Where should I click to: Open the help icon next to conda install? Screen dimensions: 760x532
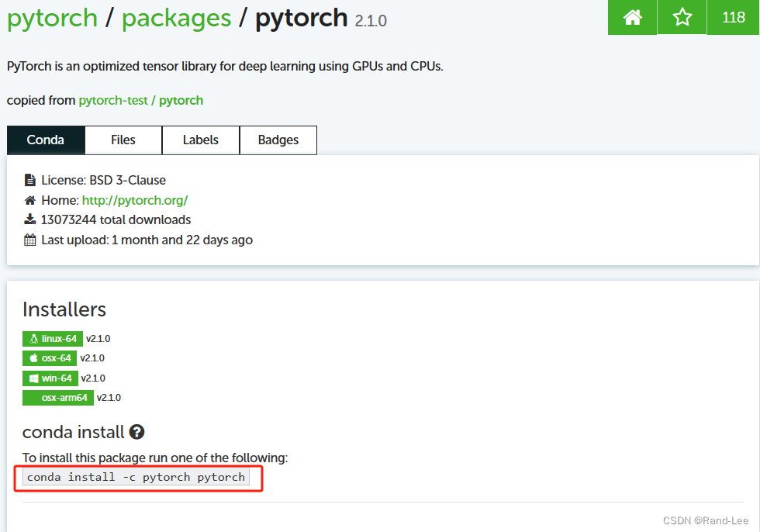click(136, 432)
